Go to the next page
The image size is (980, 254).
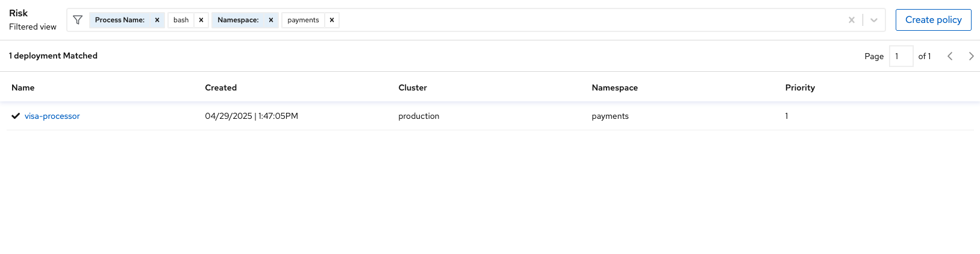(x=971, y=56)
